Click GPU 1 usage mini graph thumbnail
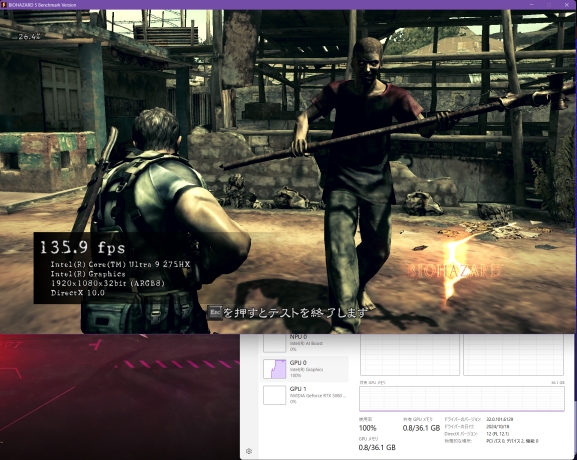Image resolution: width=577 pixels, height=460 pixels. 275,395
